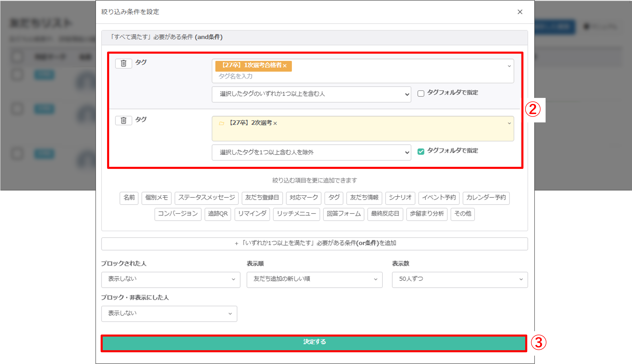Open 選択したタグのいずれか1つ以上を含む人 dropdown
The width and height of the screenshot is (632, 364).
pos(311,94)
